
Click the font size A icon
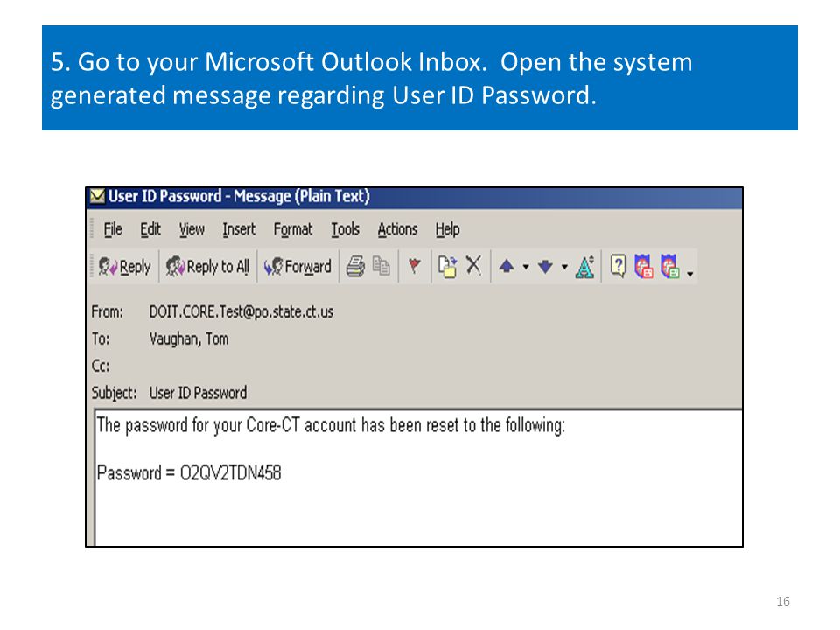click(x=585, y=267)
